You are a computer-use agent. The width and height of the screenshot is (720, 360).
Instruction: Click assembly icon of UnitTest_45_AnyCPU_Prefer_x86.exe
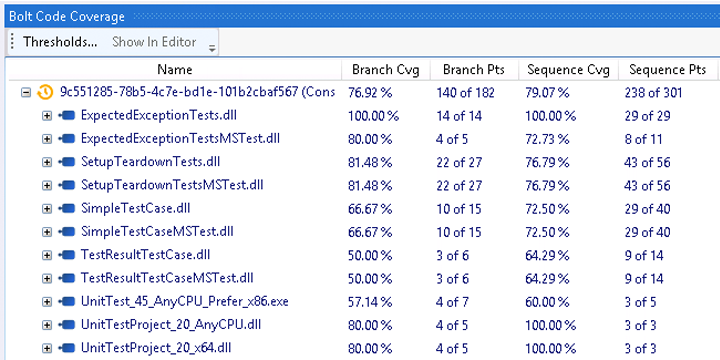tap(67, 302)
